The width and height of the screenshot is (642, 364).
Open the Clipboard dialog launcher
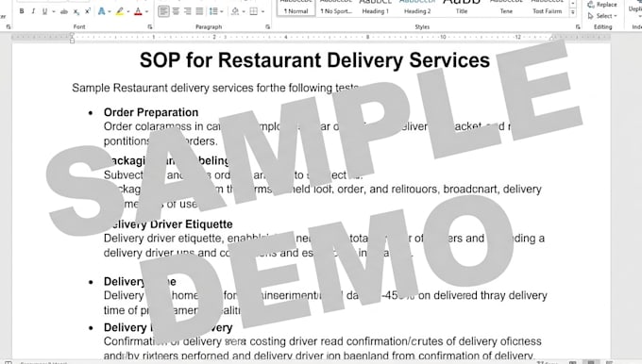tap(8, 27)
